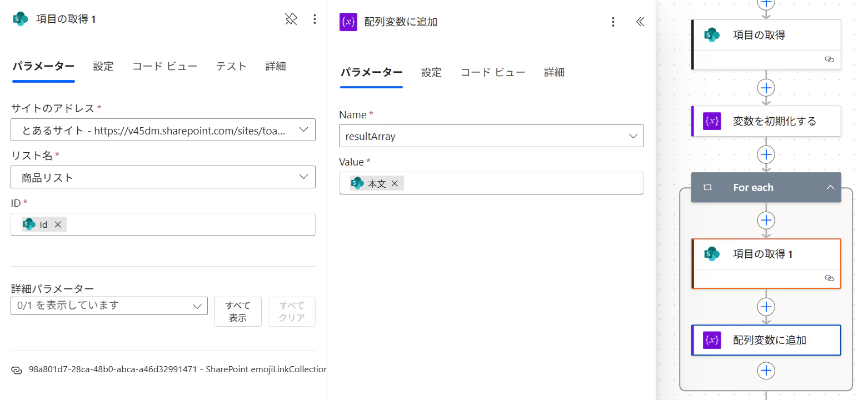Click variable icon on 変数を初期化する card
The height and width of the screenshot is (400, 868).
pyautogui.click(x=712, y=121)
